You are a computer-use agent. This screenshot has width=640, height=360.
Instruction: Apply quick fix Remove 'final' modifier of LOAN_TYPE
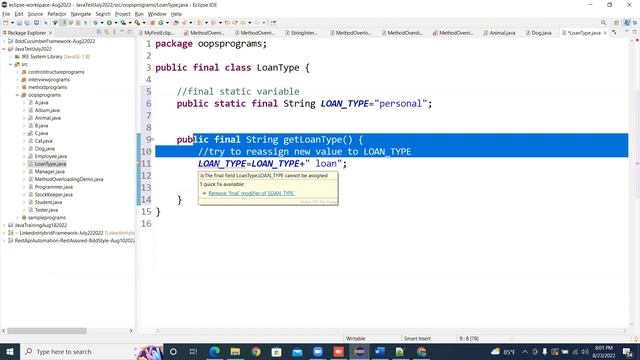251,193
